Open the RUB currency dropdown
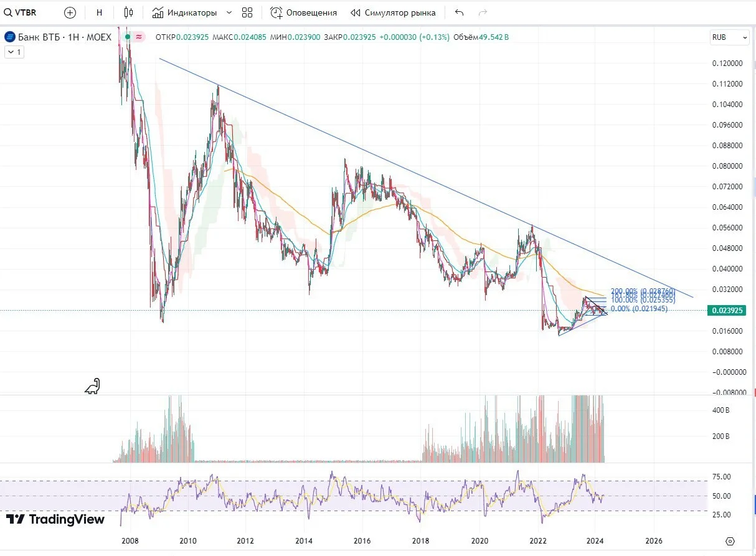Image resolution: width=756 pixels, height=556 pixels. [x=730, y=37]
